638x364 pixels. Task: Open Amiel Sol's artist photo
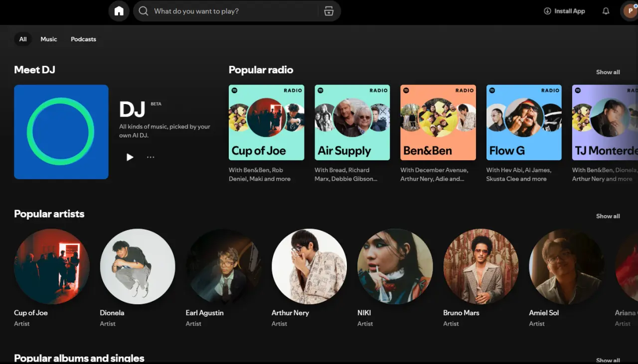click(x=567, y=266)
